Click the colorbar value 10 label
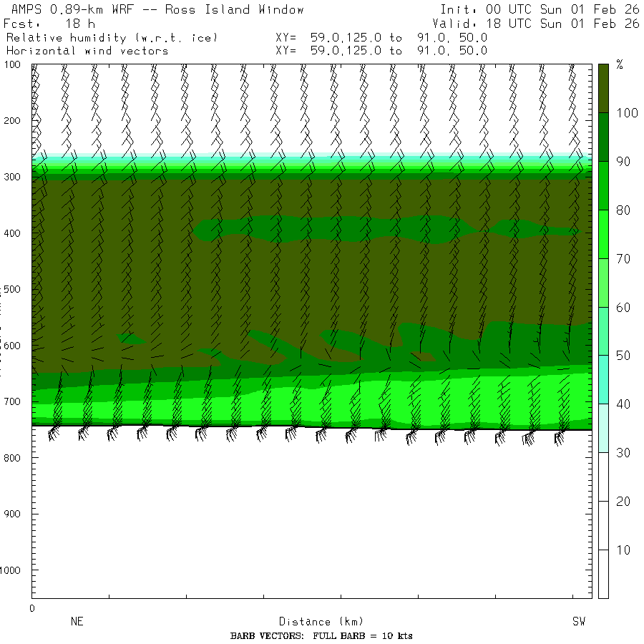The image size is (644, 644). coord(623,550)
